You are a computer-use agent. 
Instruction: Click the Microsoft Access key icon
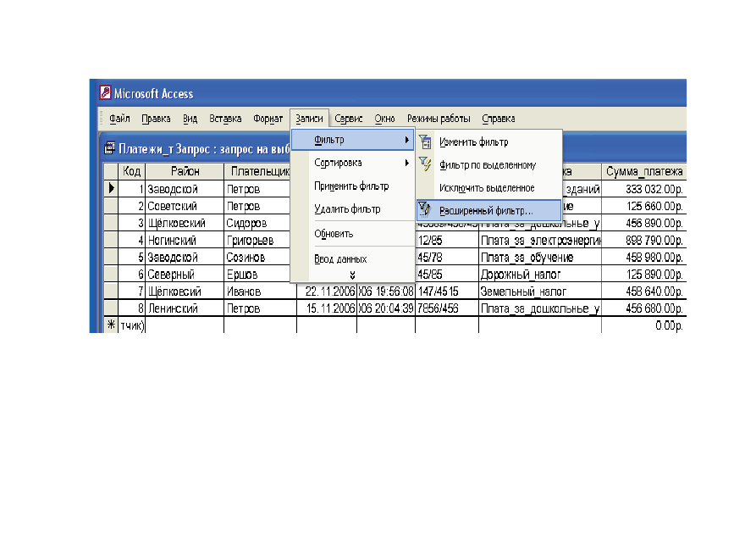tap(105, 92)
